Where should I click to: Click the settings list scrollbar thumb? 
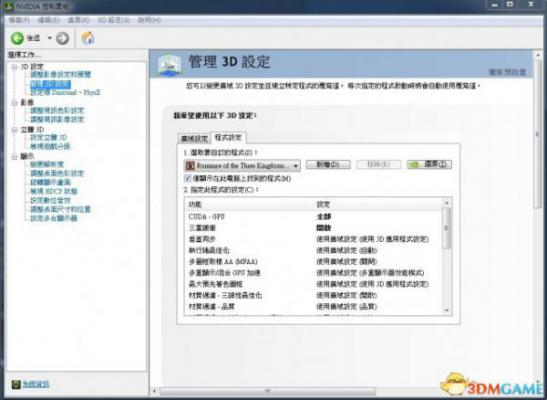pos(447,228)
